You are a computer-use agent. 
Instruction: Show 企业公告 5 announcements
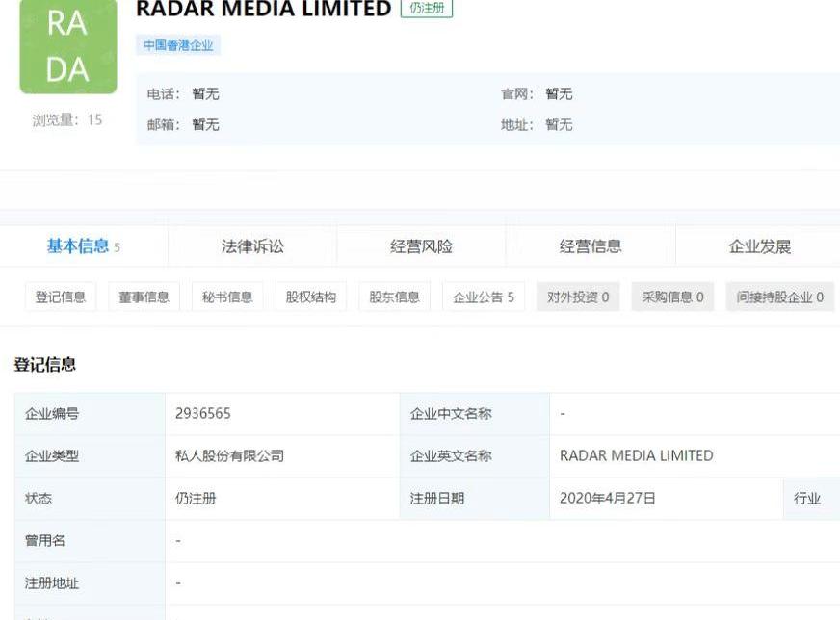(484, 297)
